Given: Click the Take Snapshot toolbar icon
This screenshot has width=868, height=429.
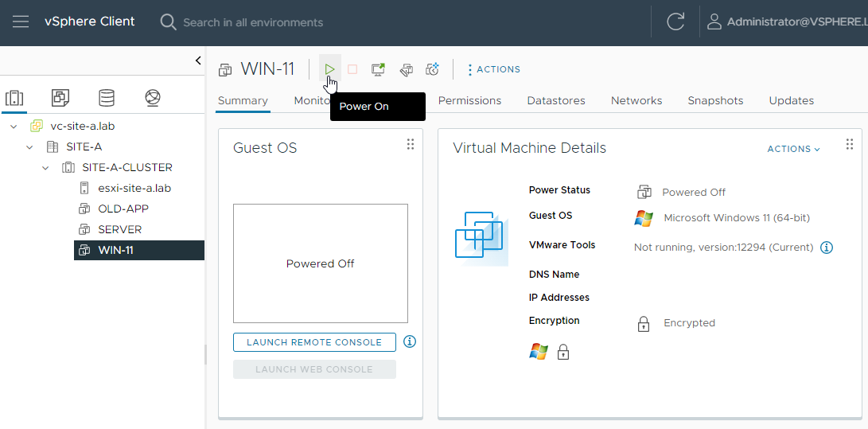Looking at the screenshot, I should pos(432,69).
